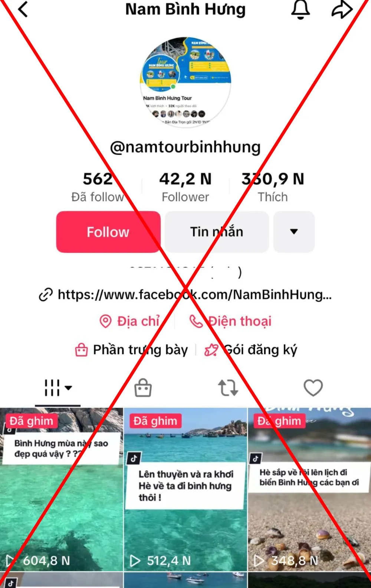Open the liked videos heart tab
This screenshot has height=588, width=371.
coord(313,388)
